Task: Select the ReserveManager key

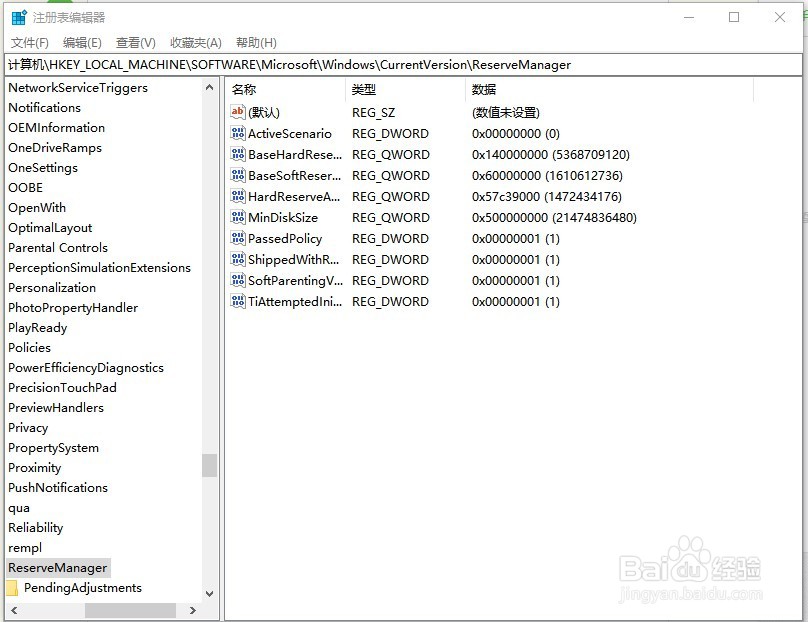Action: pos(58,568)
